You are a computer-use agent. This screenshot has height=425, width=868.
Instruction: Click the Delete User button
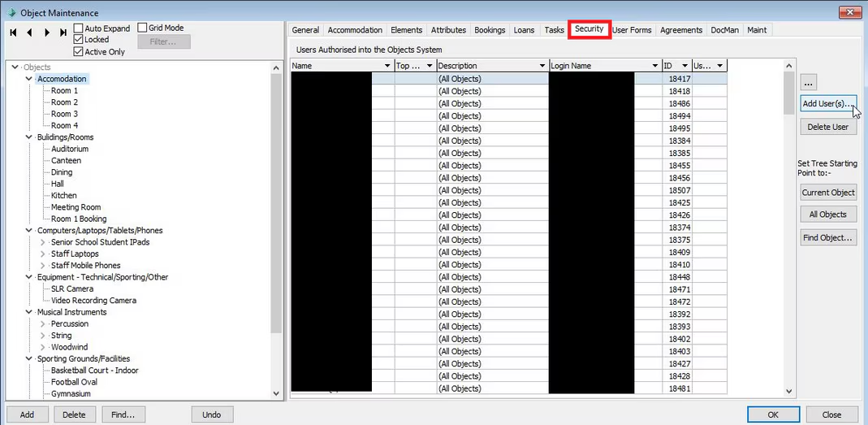pos(828,127)
